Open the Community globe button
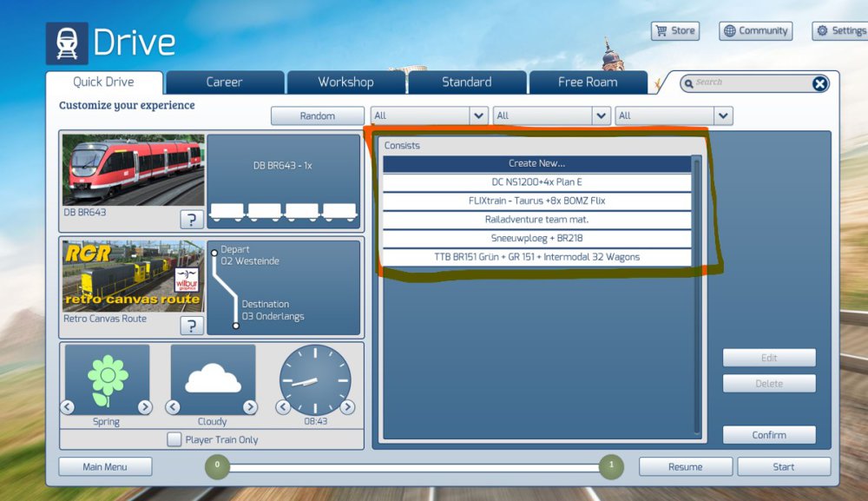868x501 pixels. [755, 31]
